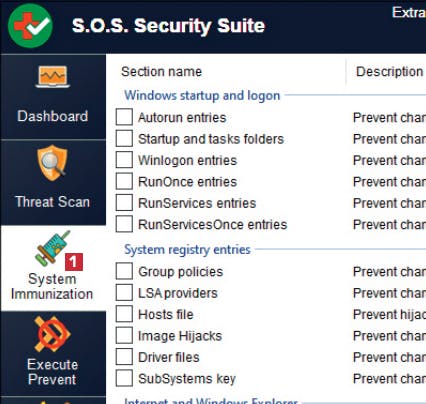
Task: Enable Group policies protection checkbox
Action: [124, 271]
